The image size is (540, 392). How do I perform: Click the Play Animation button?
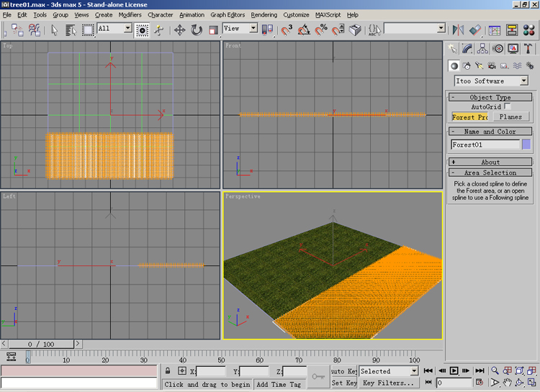pyautogui.click(x=454, y=370)
